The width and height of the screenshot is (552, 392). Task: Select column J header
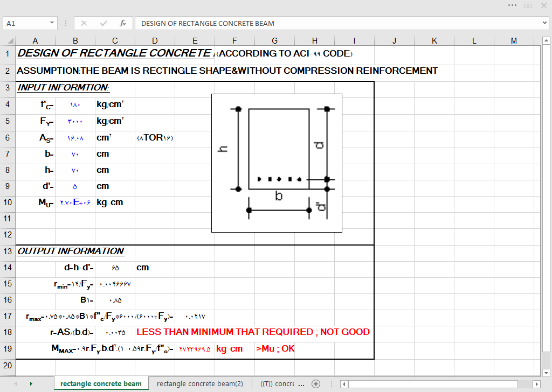(394, 41)
